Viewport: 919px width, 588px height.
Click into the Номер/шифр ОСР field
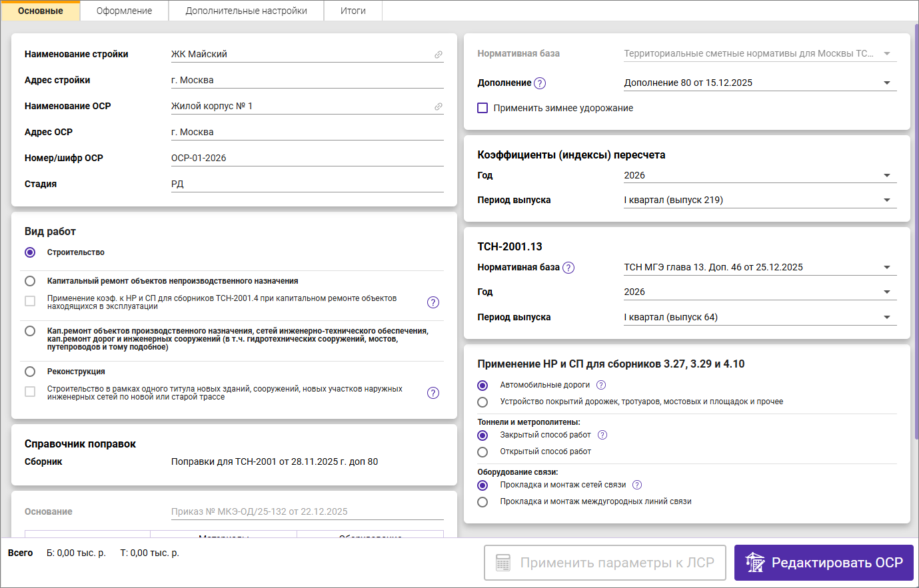coord(307,158)
